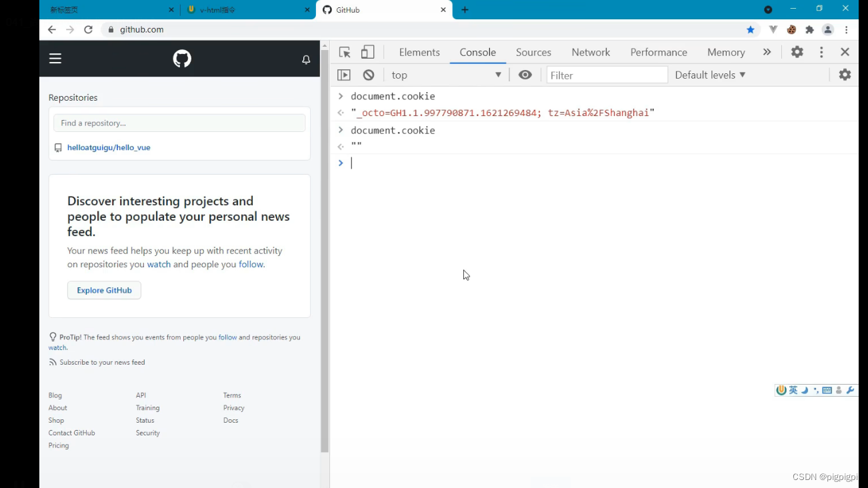
Task: Switch to the Performance tab
Action: [659, 52]
